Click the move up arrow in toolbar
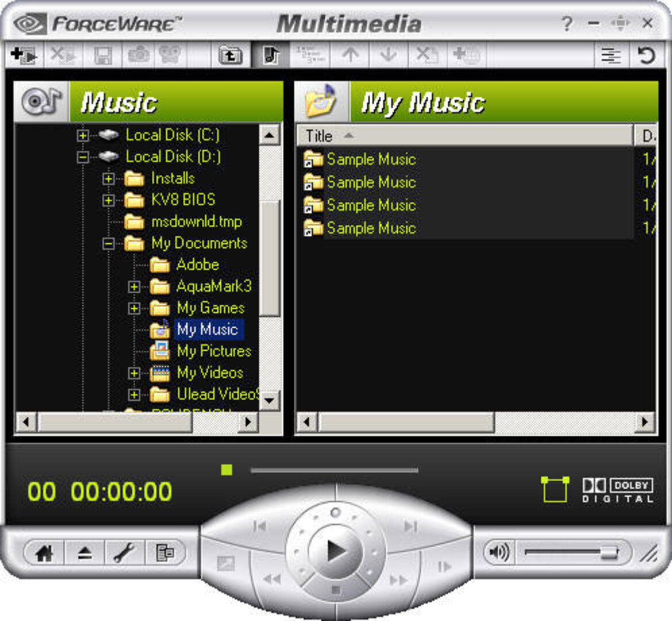672x621 pixels. point(351,55)
